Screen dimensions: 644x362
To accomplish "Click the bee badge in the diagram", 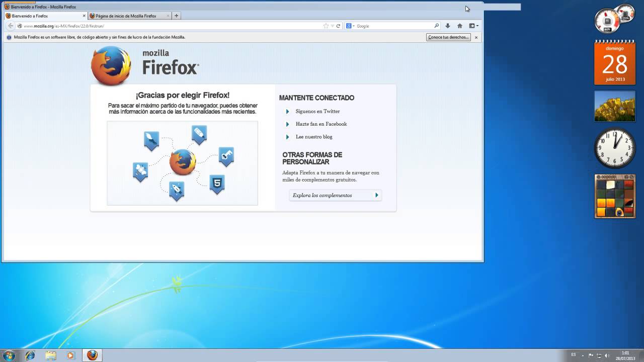I will tap(140, 172).
